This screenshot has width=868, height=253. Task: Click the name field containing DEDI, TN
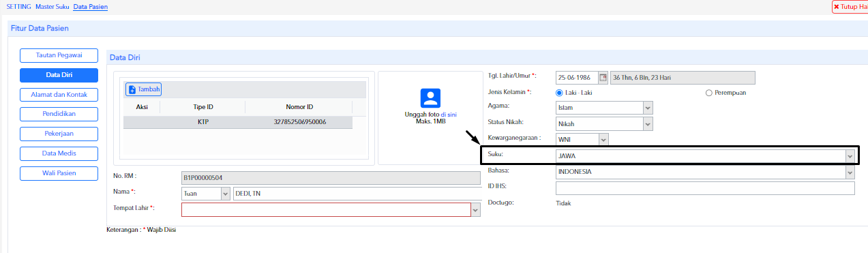click(357, 194)
